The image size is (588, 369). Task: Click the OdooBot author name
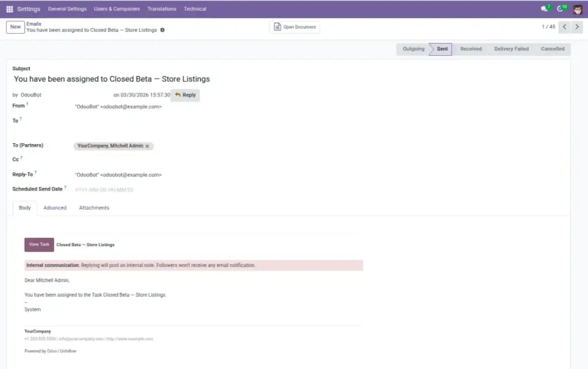tap(31, 95)
